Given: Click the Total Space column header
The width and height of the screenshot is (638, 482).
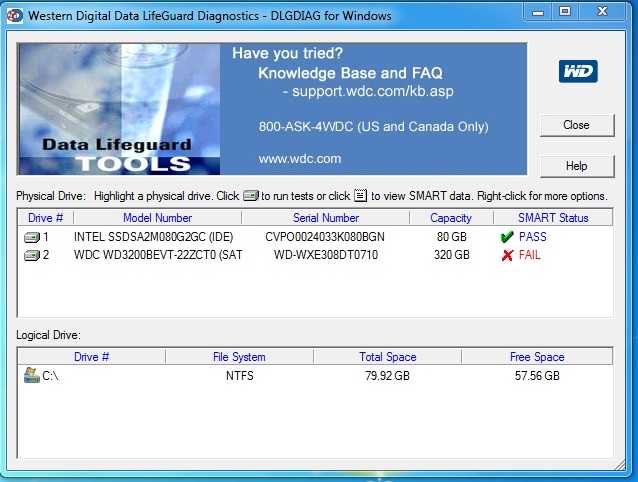Looking at the screenshot, I should click(x=388, y=357).
